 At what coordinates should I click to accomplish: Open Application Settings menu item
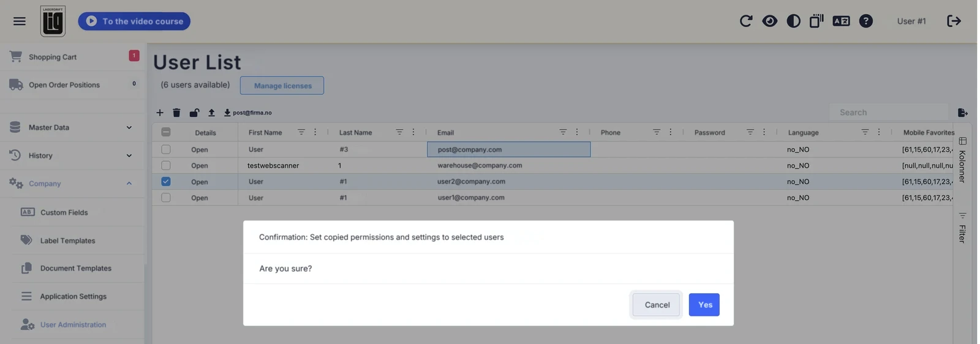[78, 296]
